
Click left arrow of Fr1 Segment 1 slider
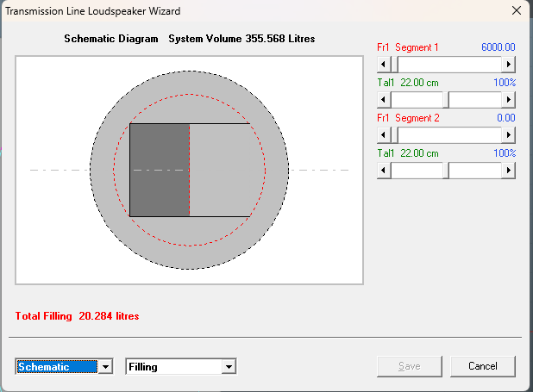[x=384, y=65]
